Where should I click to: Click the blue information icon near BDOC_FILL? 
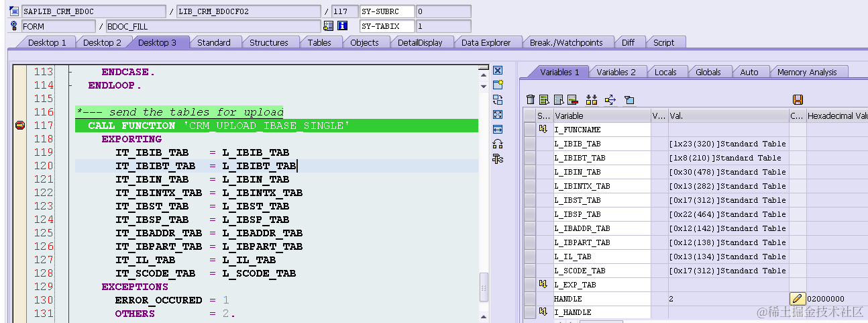tap(343, 26)
